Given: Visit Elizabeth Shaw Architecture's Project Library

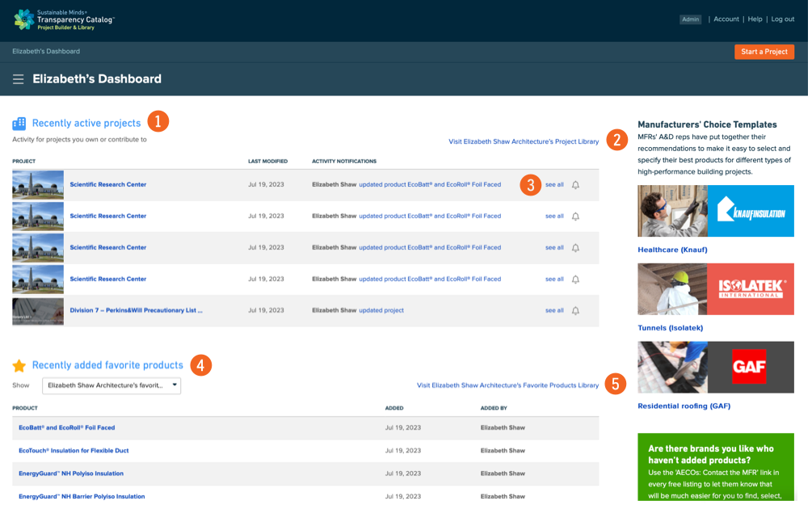Looking at the screenshot, I should (524, 141).
